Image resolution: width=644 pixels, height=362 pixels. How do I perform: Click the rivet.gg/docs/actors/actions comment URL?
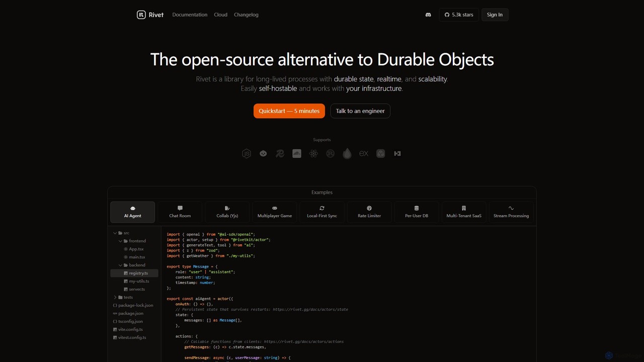point(304,341)
